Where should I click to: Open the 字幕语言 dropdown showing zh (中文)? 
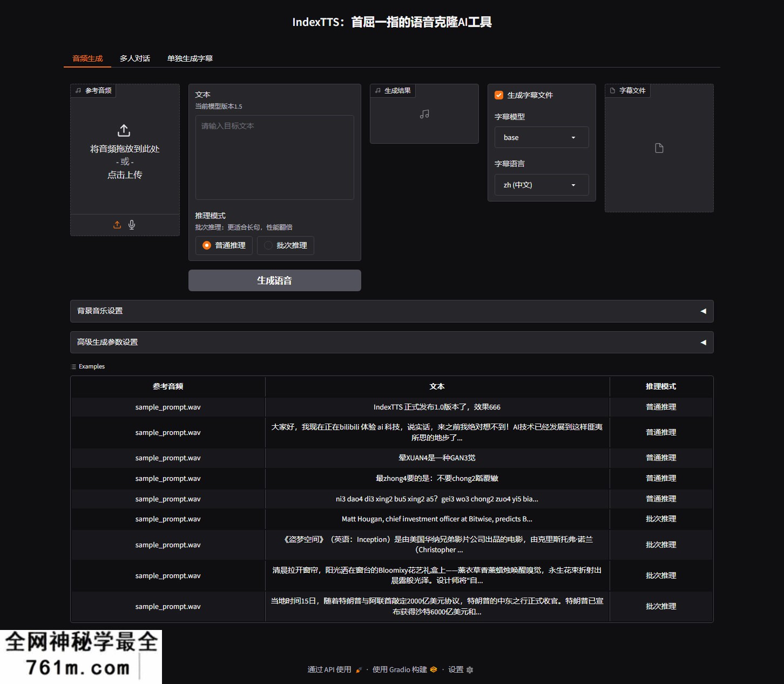click(x=542, y=185)
